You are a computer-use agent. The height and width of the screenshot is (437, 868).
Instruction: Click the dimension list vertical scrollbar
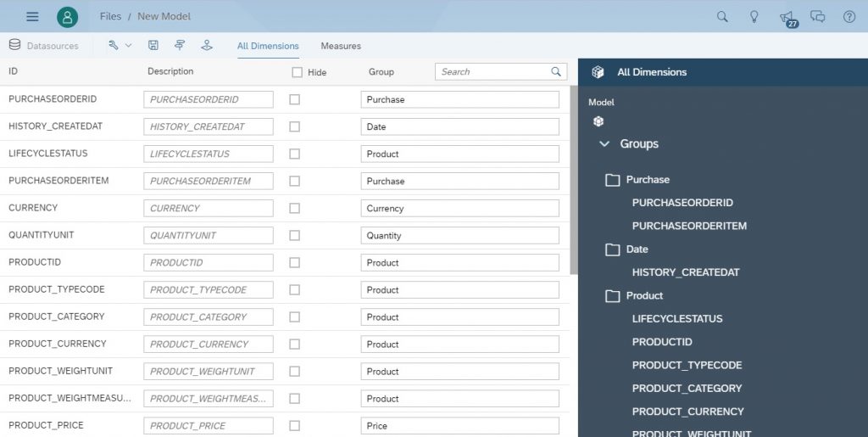[x=574, y=180]
